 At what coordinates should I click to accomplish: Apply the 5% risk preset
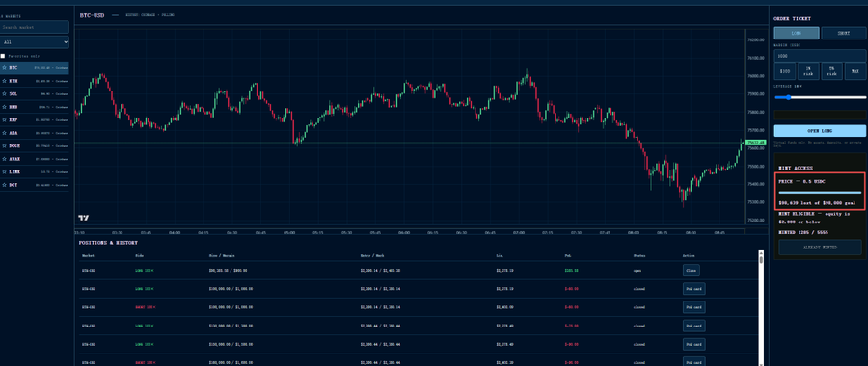click(831, 71)
